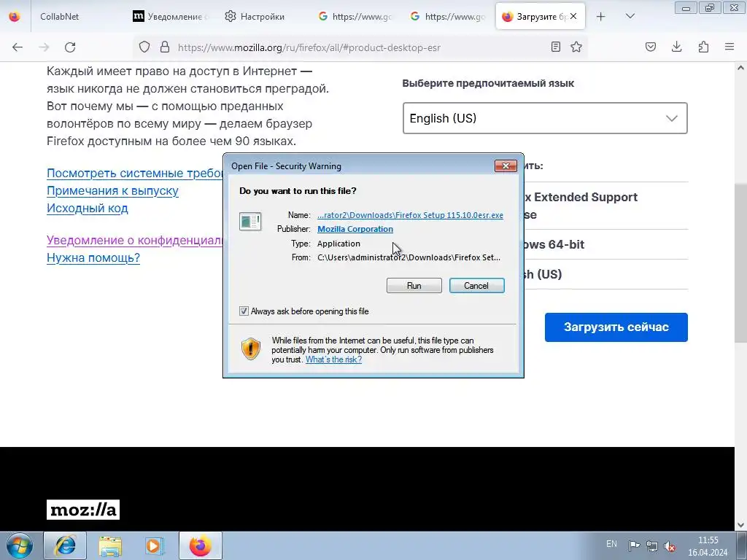Click Cancel in the security warning
Image resolution: width=747 pixels, height=560 pixels.
click(476, 286)
